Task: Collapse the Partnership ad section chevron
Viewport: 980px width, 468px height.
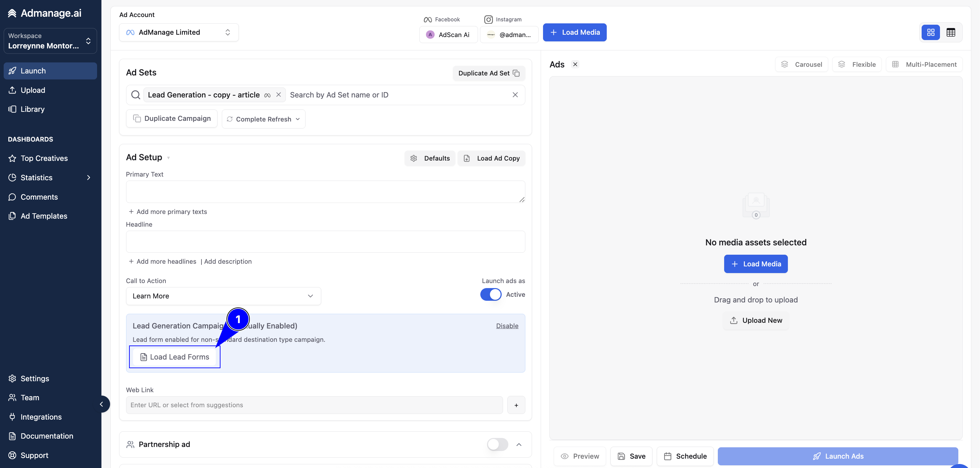Action: click(519, 444)
